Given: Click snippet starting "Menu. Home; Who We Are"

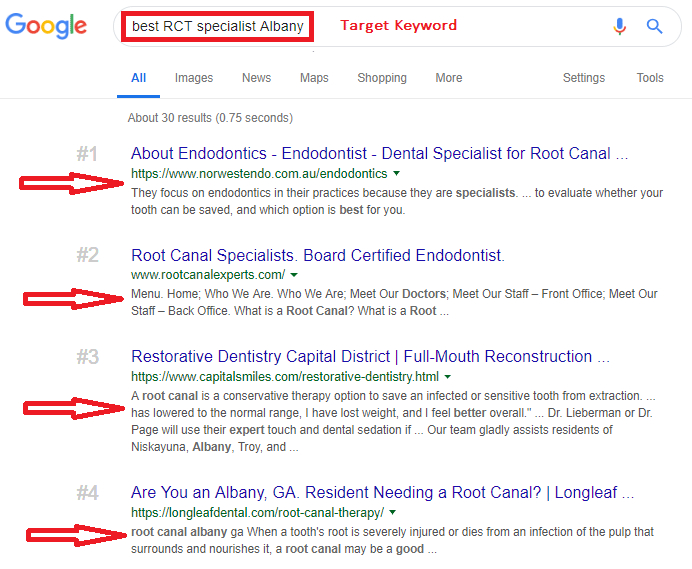Looking at the screenshot, I should click(394, 302).
